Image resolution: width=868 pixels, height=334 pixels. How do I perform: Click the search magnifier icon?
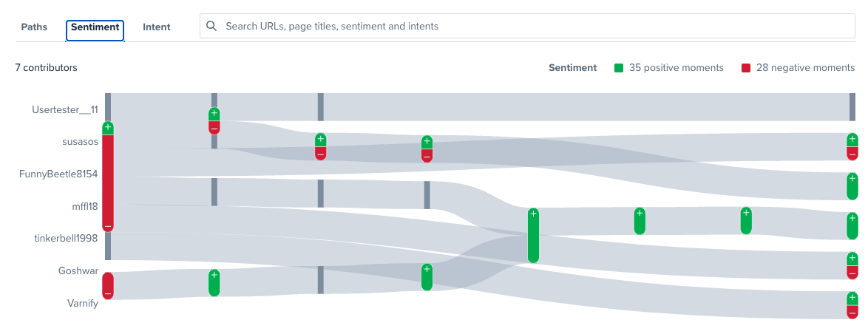coord(211,26)
